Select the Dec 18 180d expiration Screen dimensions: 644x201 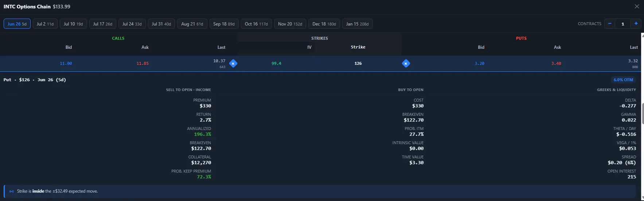pos(324,24)
